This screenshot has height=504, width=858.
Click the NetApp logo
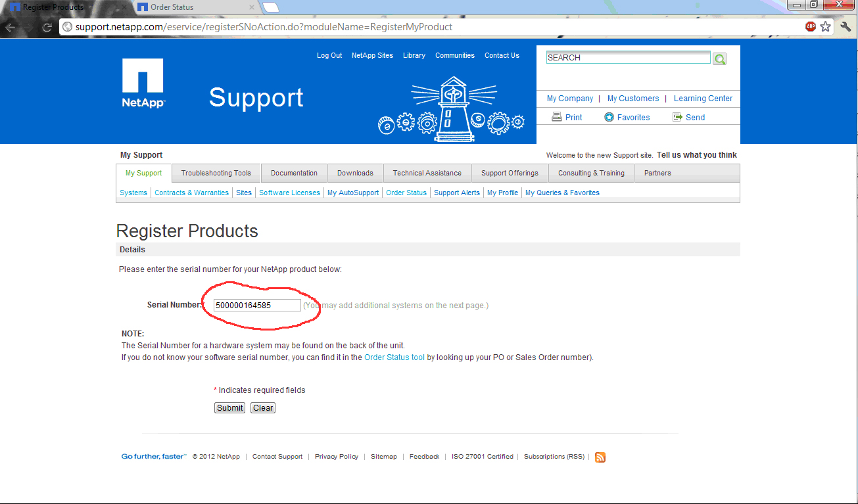143,83
